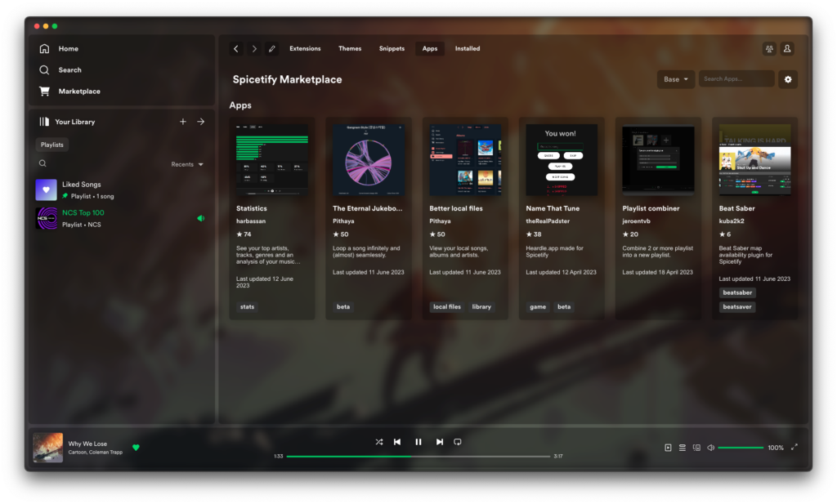Screen dimensions: 837x504
Task: Open the Better local files thumbnail
Action: coord(465,160)
